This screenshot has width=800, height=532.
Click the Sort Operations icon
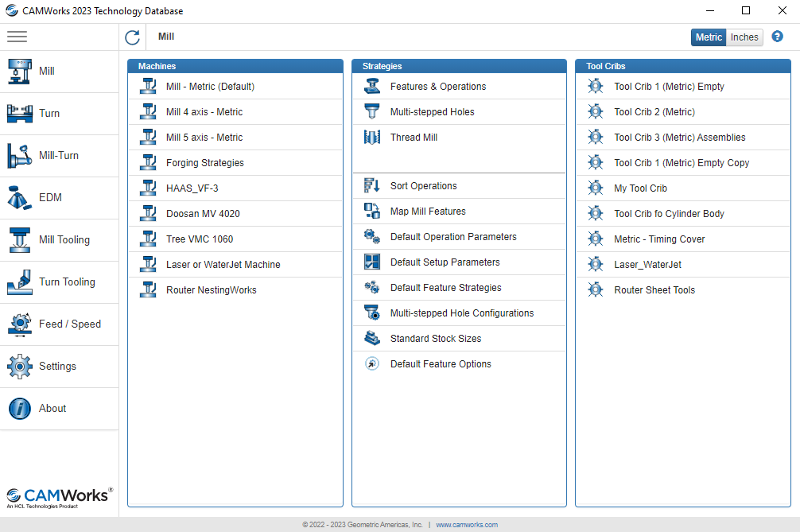(x=372, y=185)
